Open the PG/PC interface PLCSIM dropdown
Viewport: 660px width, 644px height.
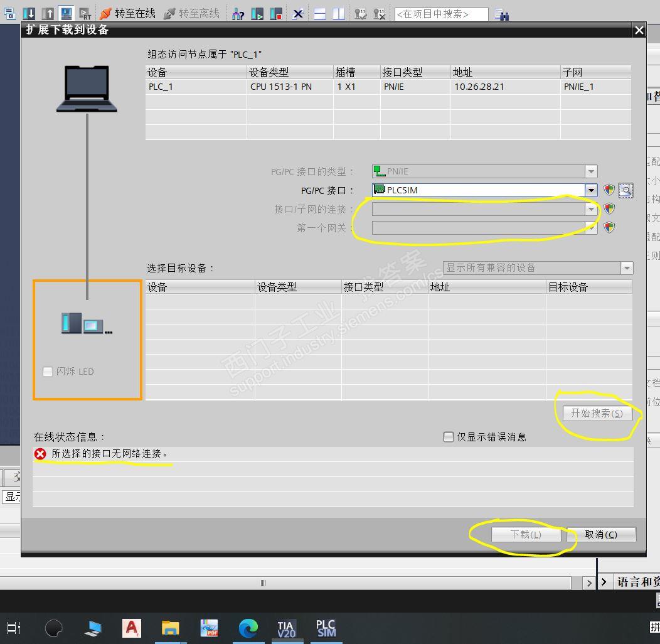[591, 190]
